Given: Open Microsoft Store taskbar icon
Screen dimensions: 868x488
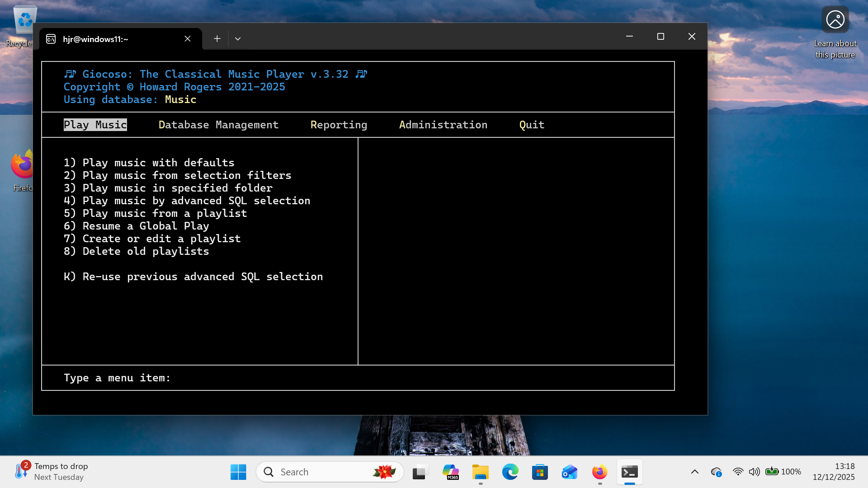Looking at the screenshot, I should pos(540,472).
